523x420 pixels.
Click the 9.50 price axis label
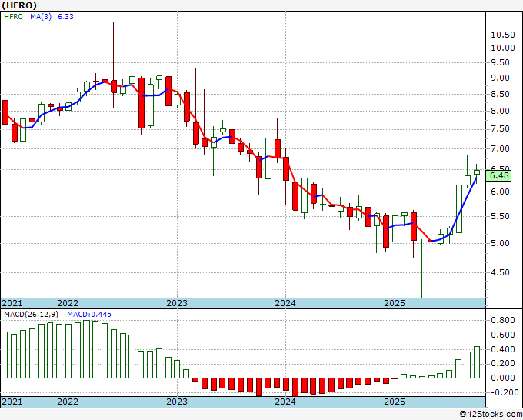pyautogui.click(x=500, y=63)
